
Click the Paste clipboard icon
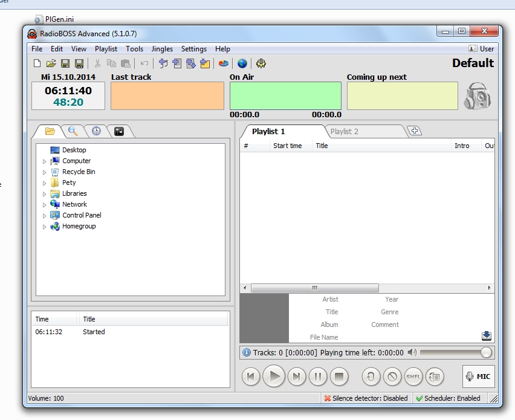click(x=126, y=63)
